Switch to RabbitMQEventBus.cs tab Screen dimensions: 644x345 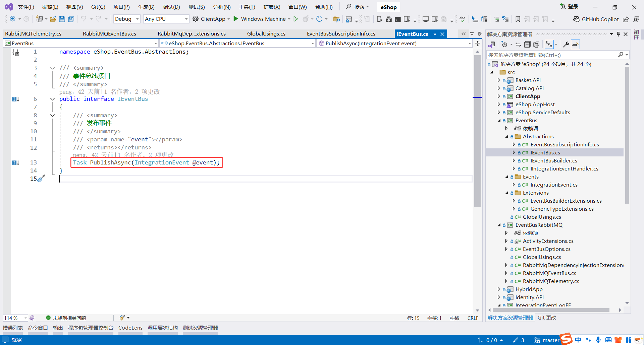[109, 34]
